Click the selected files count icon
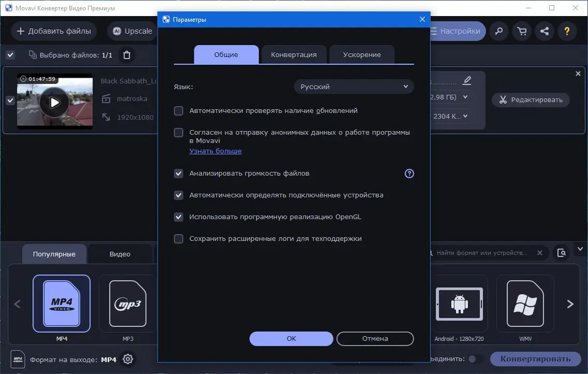Viewport: 588px width, 374px height. tap(33, 55)
